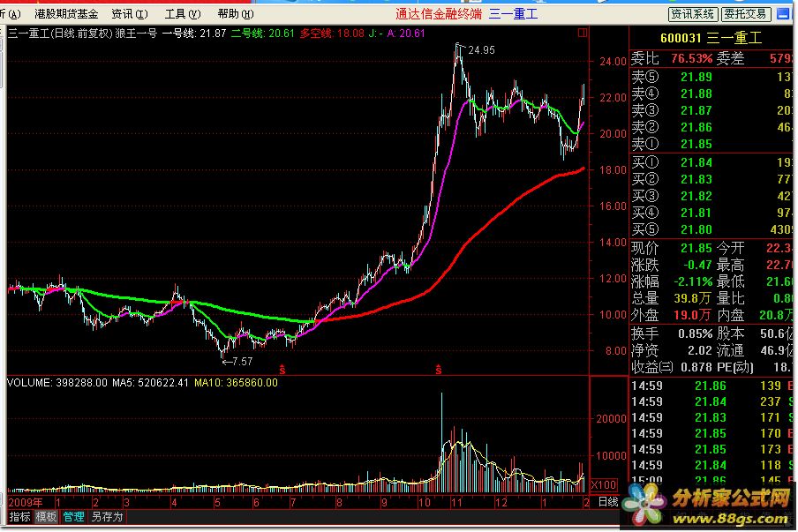The width and height of the screenshot is (798, 532).
Task: Select the 卖⑤ 21.89 ask row
Action: 711,77
